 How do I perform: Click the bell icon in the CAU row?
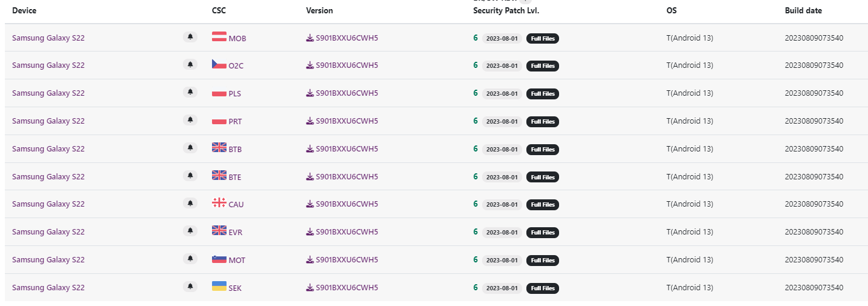pyautogui.click(x=190, y=204)
